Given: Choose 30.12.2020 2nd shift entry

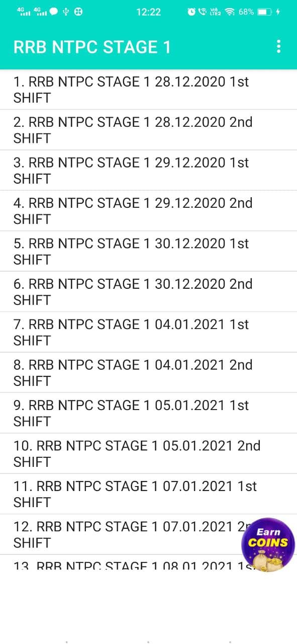Looking at the screenshot, I should [148, 292].
